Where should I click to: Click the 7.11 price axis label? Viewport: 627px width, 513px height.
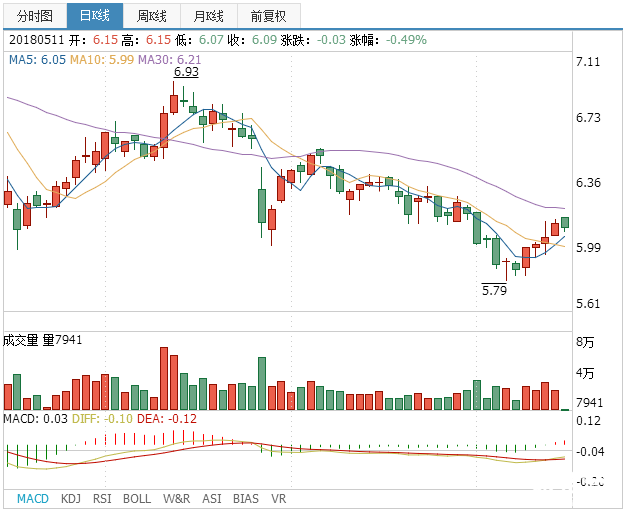point(588,62)
